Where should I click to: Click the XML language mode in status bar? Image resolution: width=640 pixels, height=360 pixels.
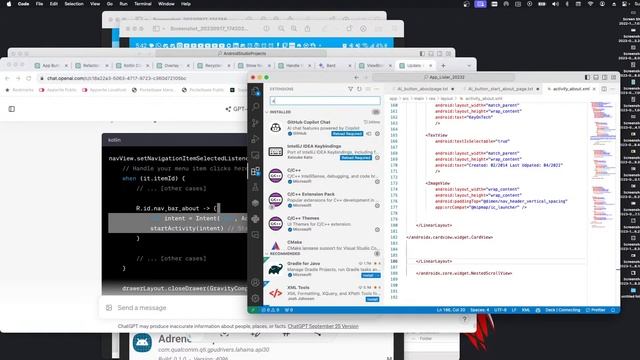[526, 310]
